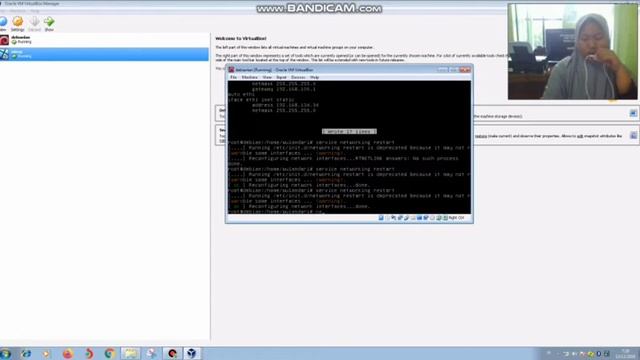Click the taskbar clock
640x360 pixels.
click(x=625, y=353)
